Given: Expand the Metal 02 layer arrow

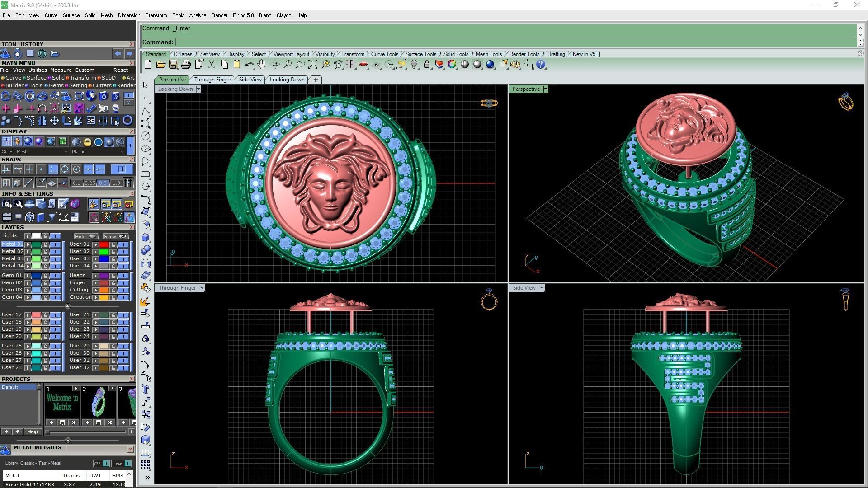Looking at the screenshot, I should (28, 252).
